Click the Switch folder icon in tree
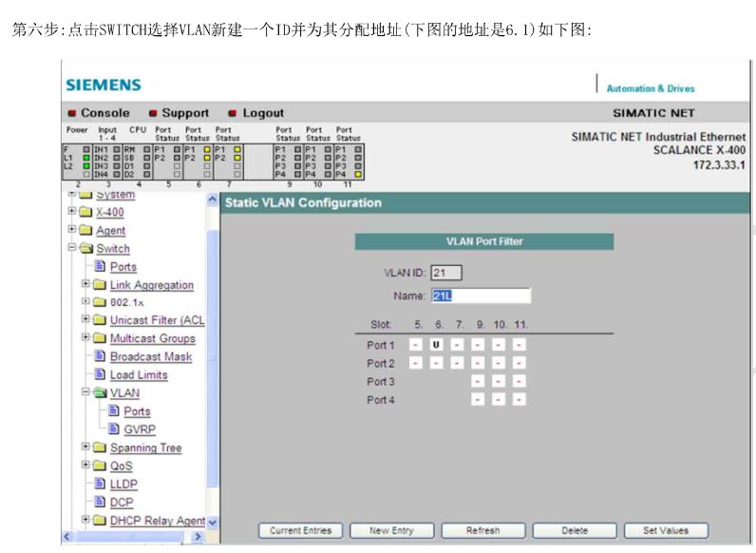 pyautogui.click(x=85, y=249)
